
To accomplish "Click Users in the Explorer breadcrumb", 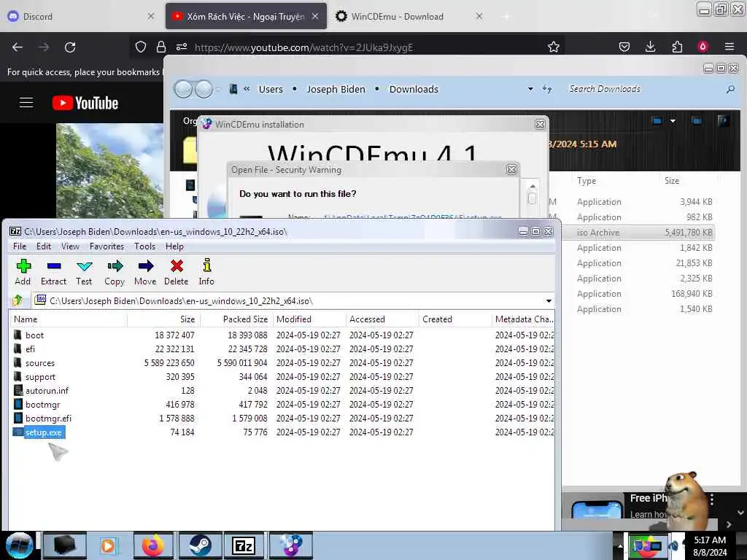I will [271, 89].
